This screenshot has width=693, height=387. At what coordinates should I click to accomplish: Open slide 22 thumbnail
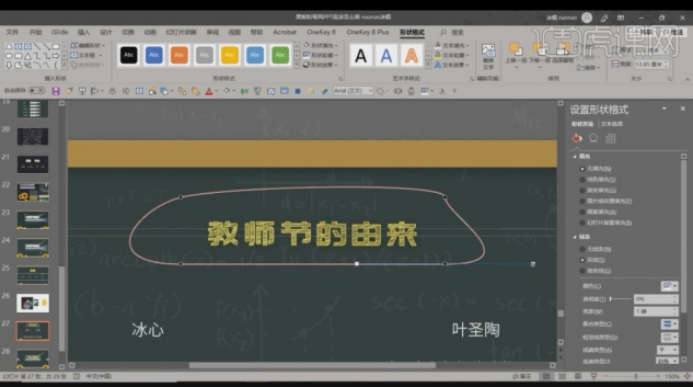33,192
